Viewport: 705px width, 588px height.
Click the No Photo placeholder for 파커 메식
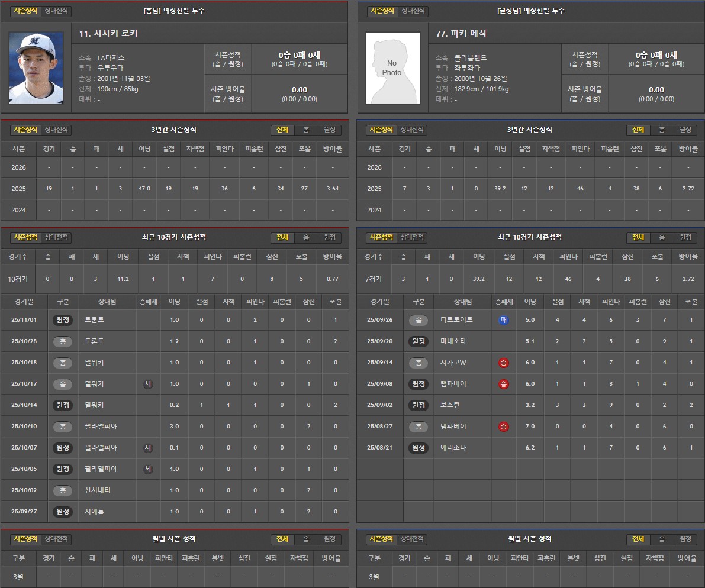[392, 67]
